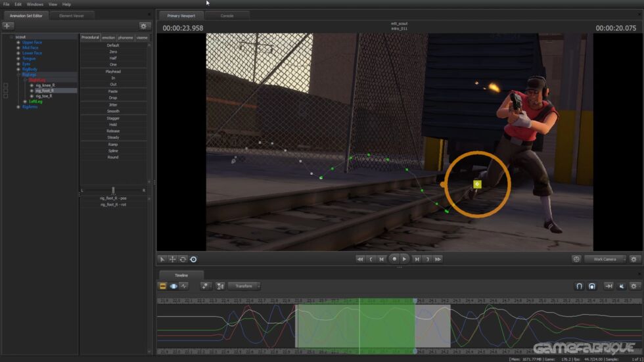Switch to the Console tab

coord(227,16)
